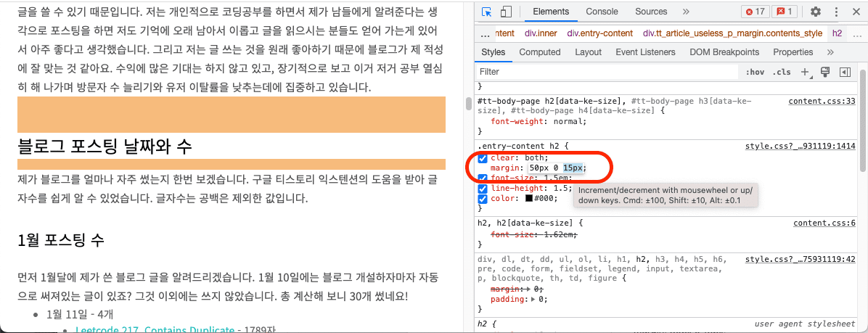Open content.css:33 source link
Image resolution: width=868 pixels, height=333 pixels.
click(x=822, y=102)
